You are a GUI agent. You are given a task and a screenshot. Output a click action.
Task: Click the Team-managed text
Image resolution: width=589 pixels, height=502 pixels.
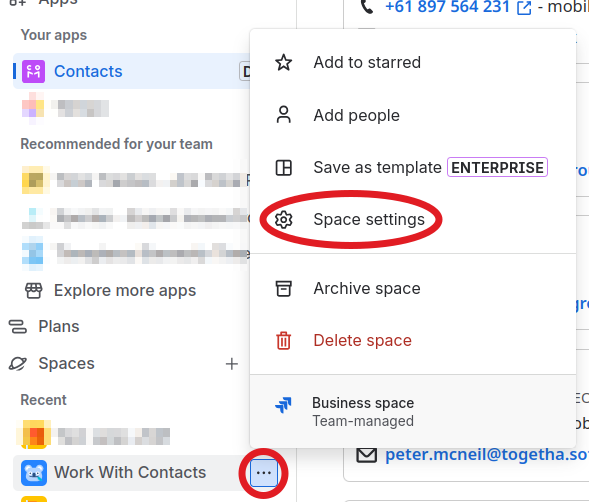point(363,421)
